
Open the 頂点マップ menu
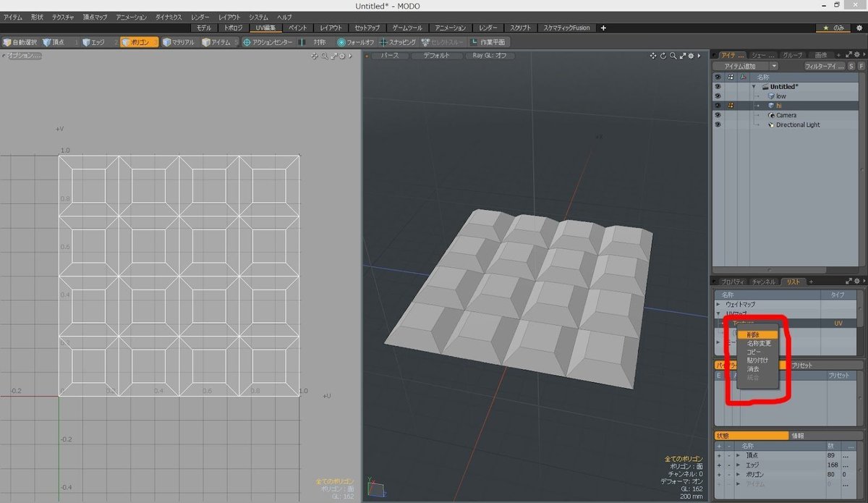point(95,17)
